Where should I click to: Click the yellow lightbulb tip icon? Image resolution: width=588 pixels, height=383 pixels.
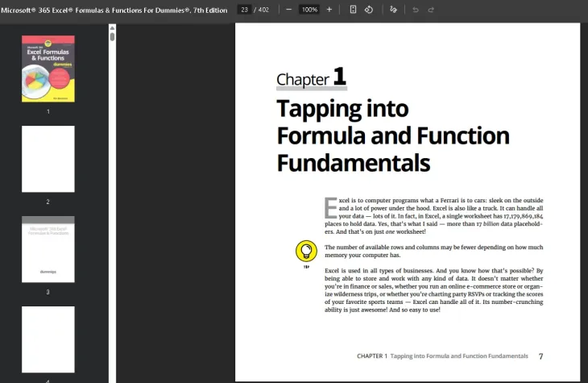tap(305, 252)
